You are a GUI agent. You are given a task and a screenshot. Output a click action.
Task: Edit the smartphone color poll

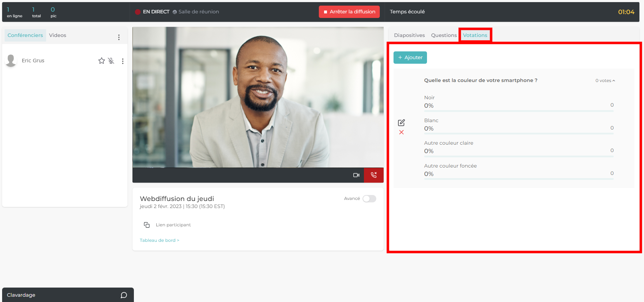(401, 122)
